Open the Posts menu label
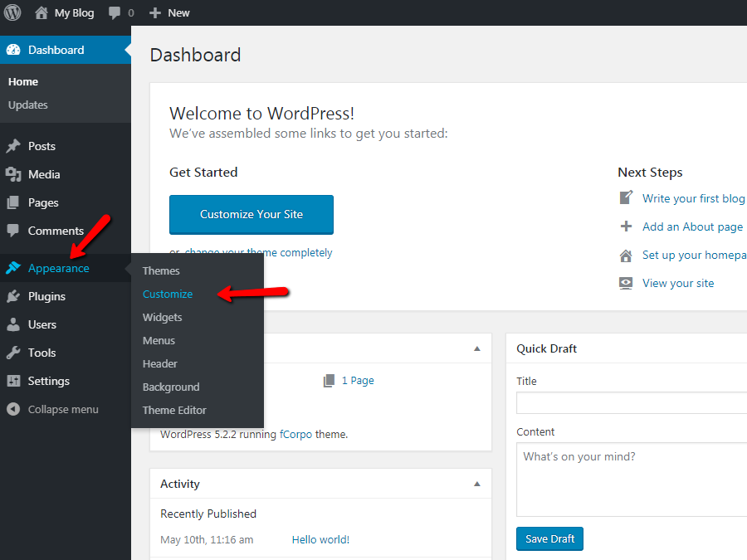747x560 pixels. [42, 146]
